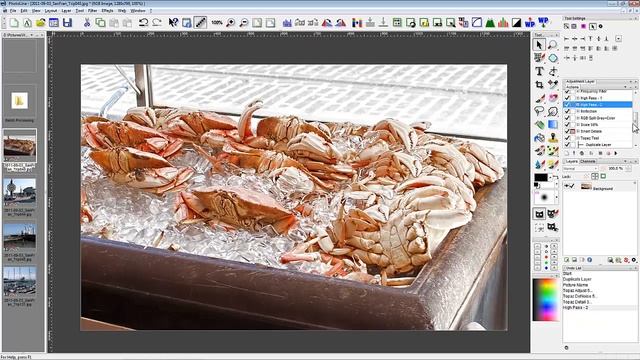Select the pink Eraser tool
This screenshot has height=360, width=640.
click(553, 98)
